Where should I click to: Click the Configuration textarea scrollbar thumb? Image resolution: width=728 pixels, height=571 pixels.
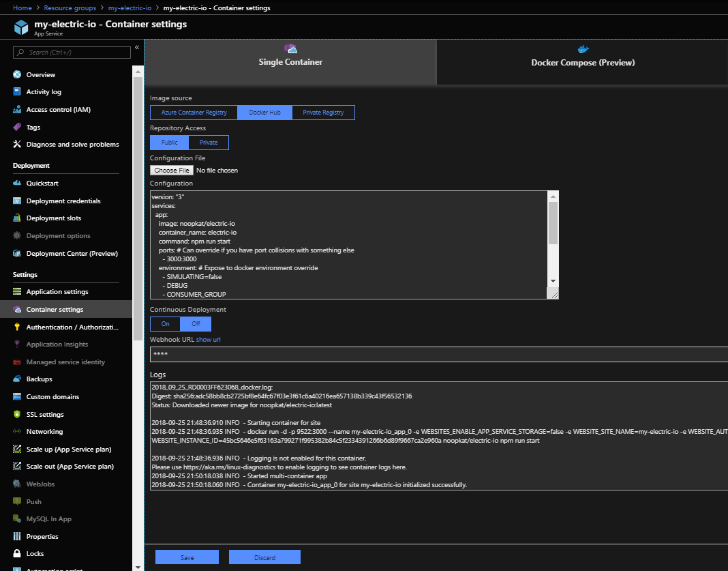[553, 223]
